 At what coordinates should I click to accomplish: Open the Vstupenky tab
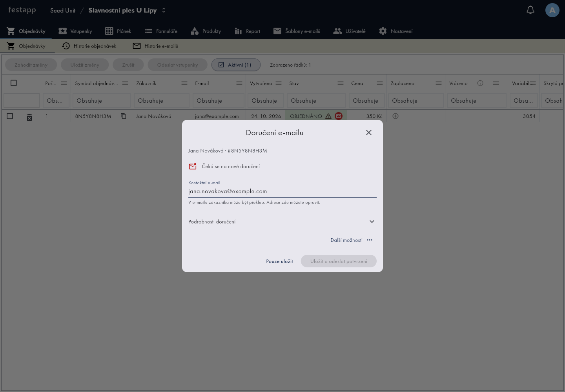coord(75,31)
